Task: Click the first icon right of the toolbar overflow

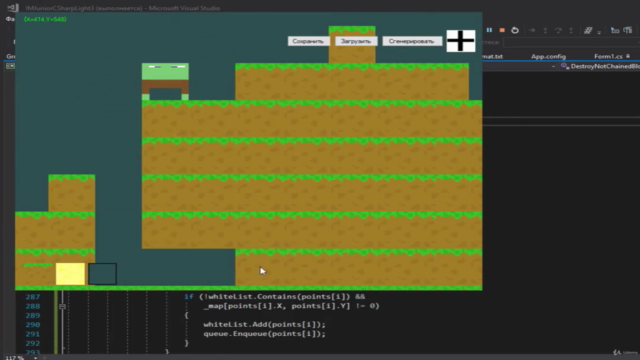Action: [x=615, y=30]
